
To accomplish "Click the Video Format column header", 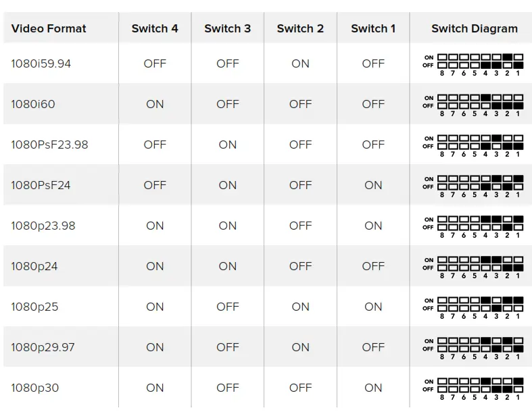I will (x=49, y=28).
